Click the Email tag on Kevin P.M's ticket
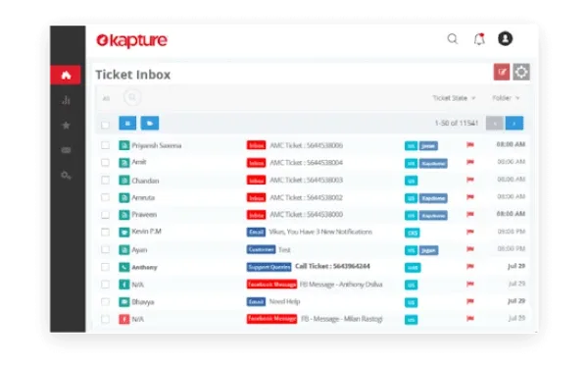 [256, 232]
